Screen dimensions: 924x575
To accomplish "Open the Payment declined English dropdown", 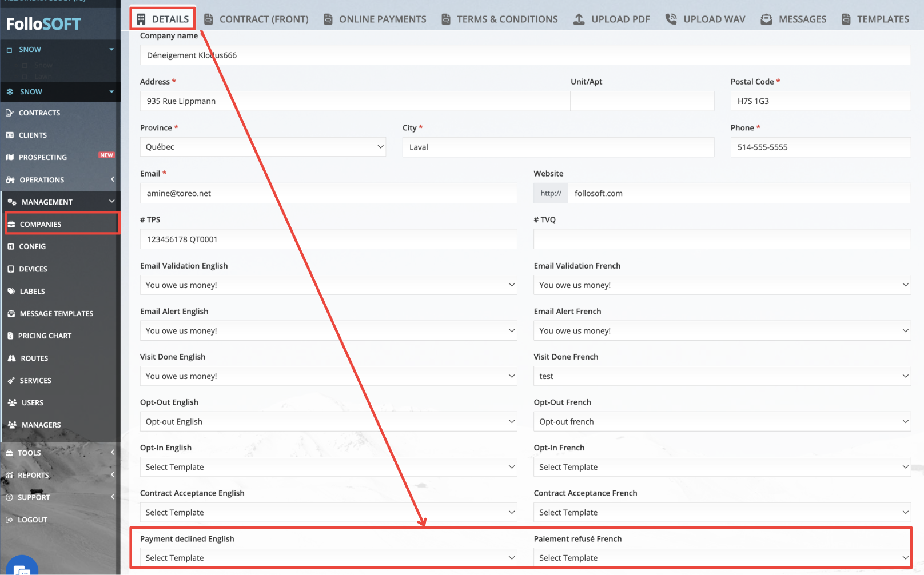I will pos(329,558).
